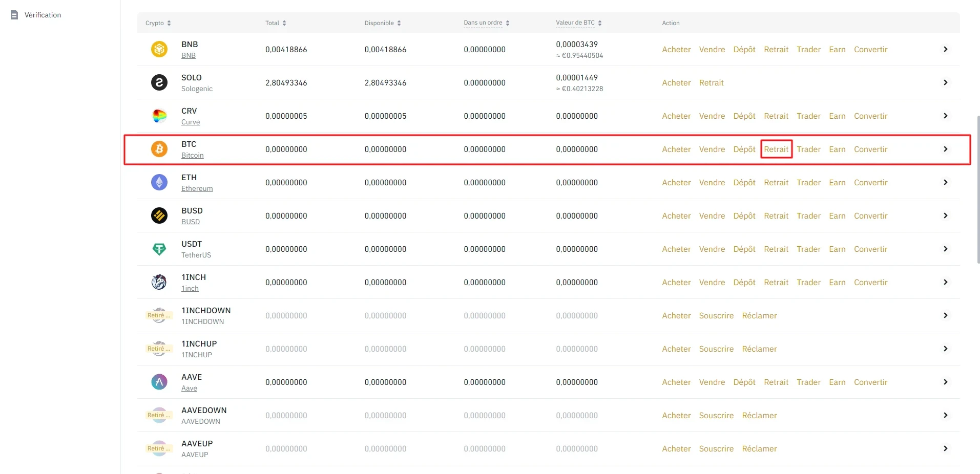Click the page vertical scrollbar thumb
Viewport: 980px width, 474px height.
point(978,189)
